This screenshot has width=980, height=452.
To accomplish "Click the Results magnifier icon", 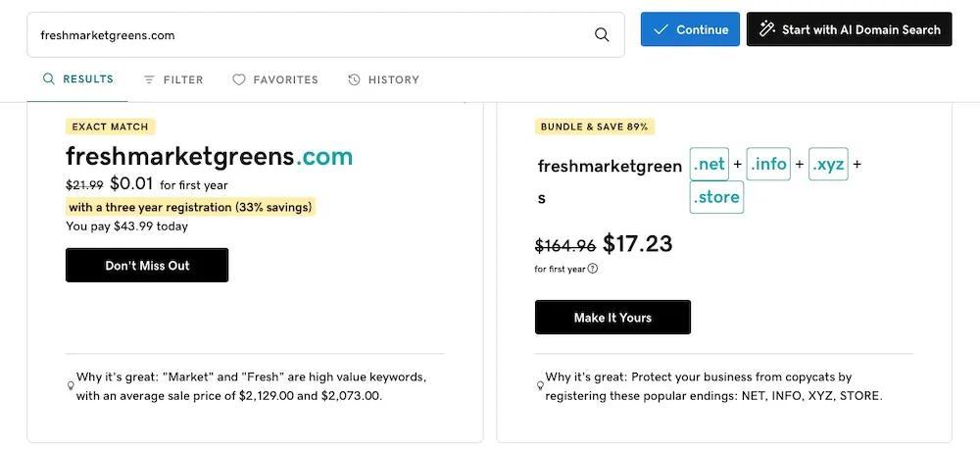I will pyautogui.click(x=48, y=79).
